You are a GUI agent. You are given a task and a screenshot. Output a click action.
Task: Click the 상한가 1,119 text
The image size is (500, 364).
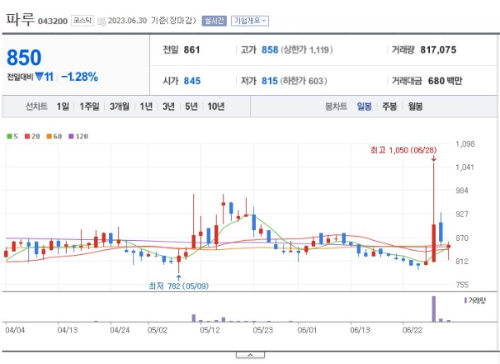307,50
